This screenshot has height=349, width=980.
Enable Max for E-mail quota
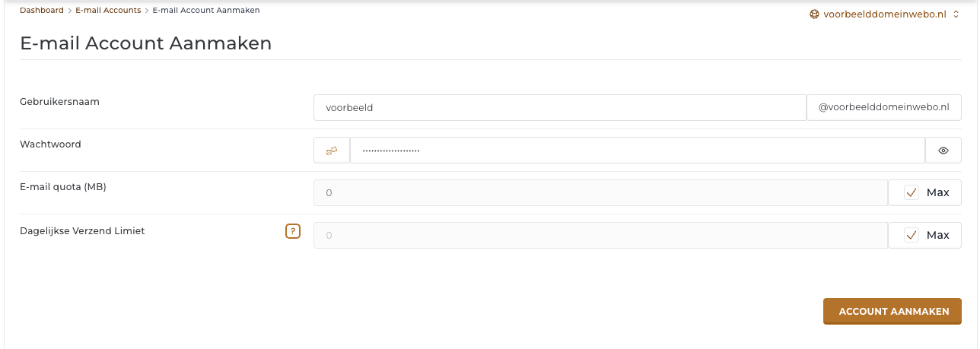912,193
